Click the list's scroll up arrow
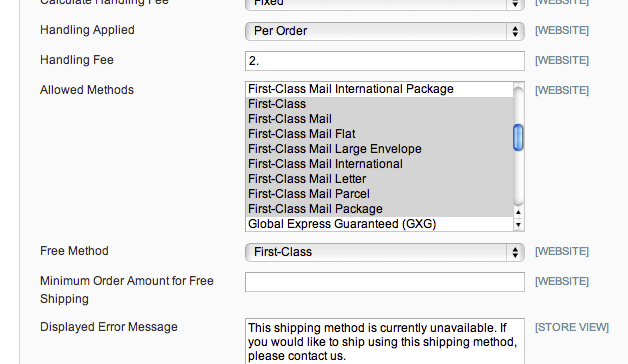Viewport: 628px width, 364px height. click(x=518, y=212)
